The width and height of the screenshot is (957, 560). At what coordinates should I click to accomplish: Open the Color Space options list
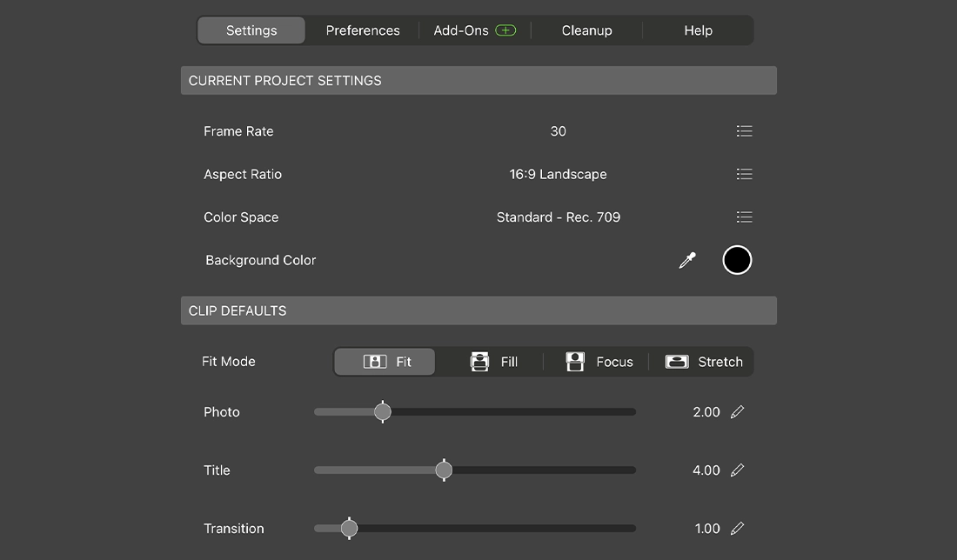744,217
